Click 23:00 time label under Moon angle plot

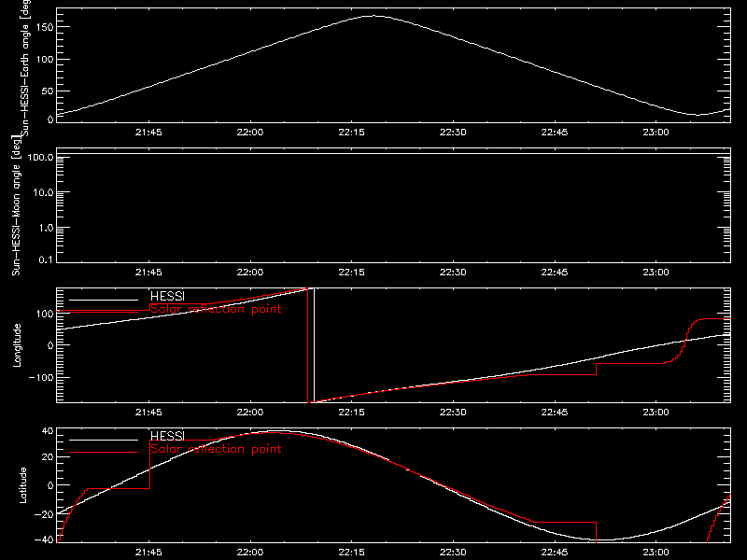click(x=656, y=273)
